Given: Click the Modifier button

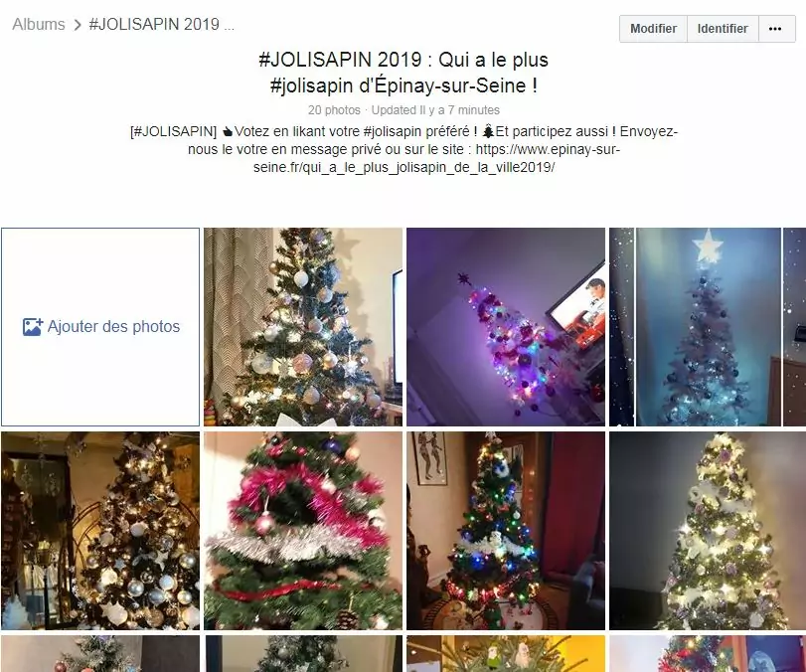Looking at the screenshot, I should [x=653, y=29].
